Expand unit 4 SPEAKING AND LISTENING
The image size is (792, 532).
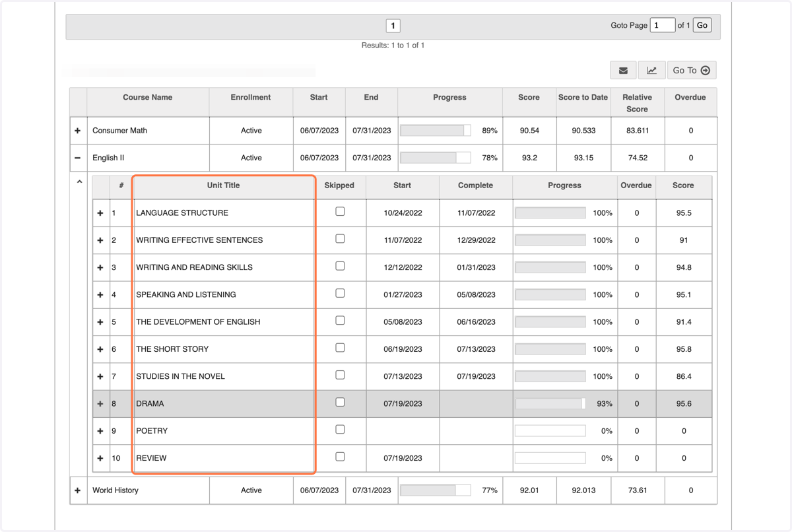100,295
